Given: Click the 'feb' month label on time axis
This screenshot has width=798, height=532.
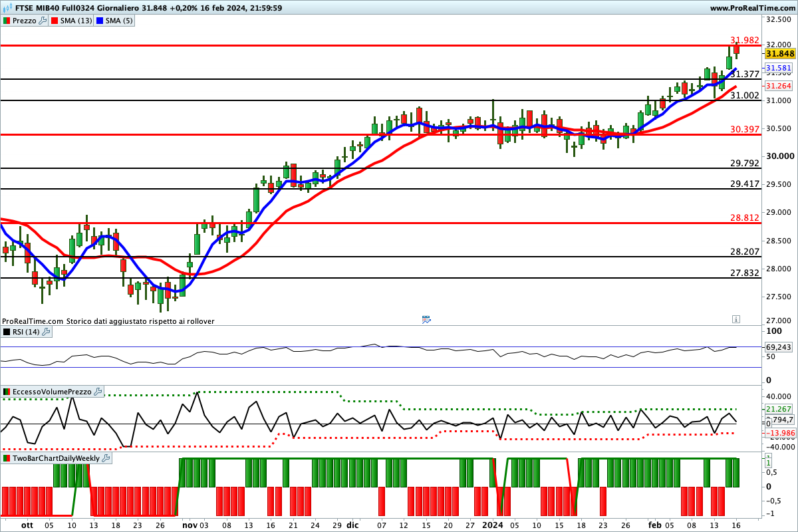Looking at the screenshot, I should coord(655,525).
